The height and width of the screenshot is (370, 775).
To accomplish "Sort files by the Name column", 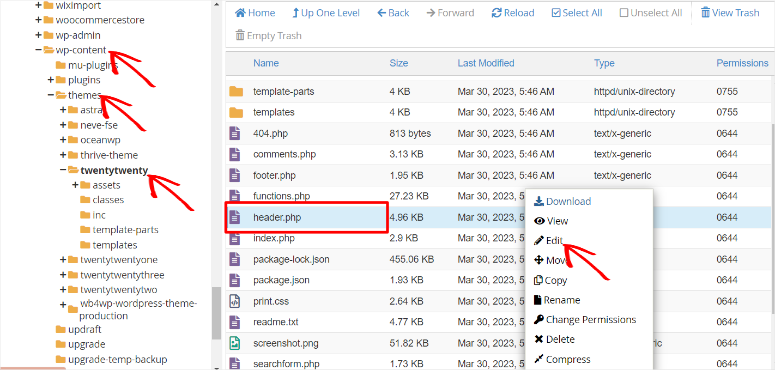I will click(x=266, y=63).
